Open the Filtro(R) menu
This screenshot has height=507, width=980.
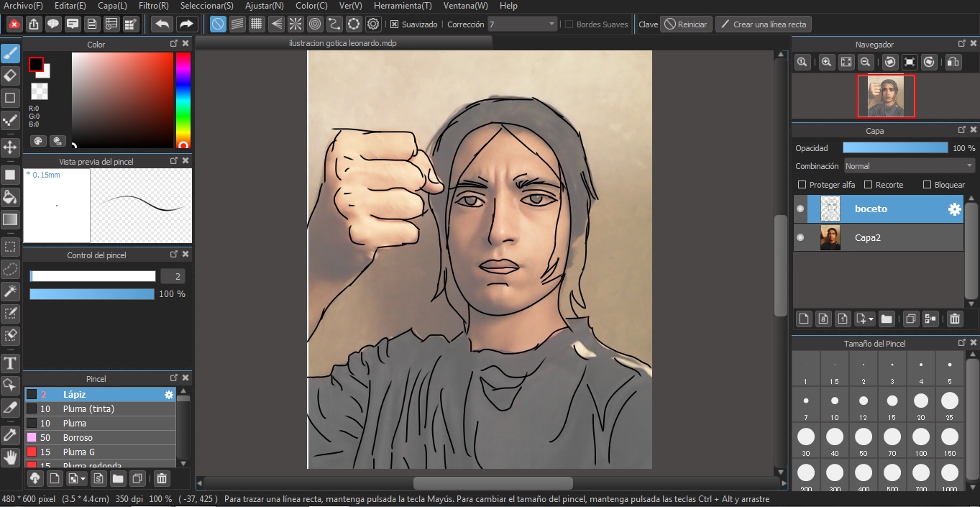[153, 6]
